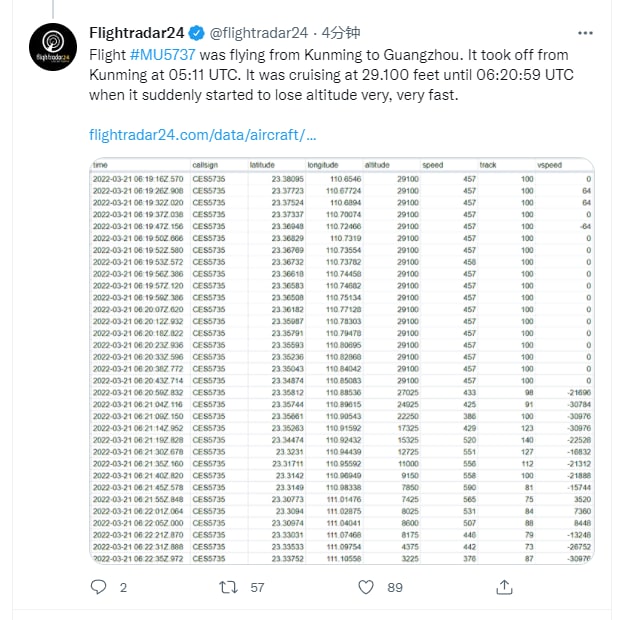Follow the flightradar24.com/data/aircraft link
The image size is (623, 620).
(203, 133)
